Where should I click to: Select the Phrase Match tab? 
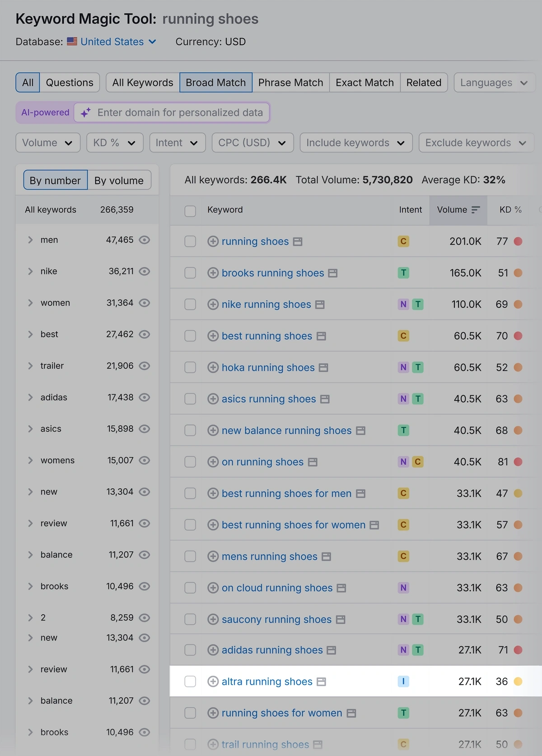(291, 83)
